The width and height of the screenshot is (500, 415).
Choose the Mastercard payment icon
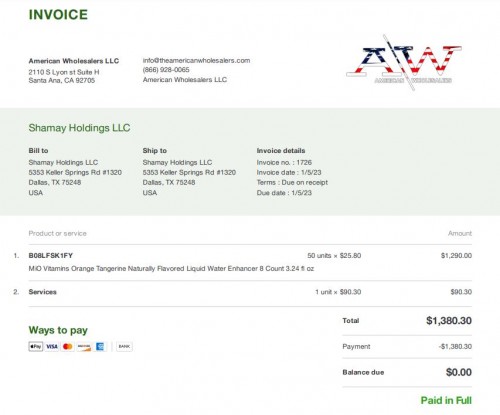pos(68,347)
